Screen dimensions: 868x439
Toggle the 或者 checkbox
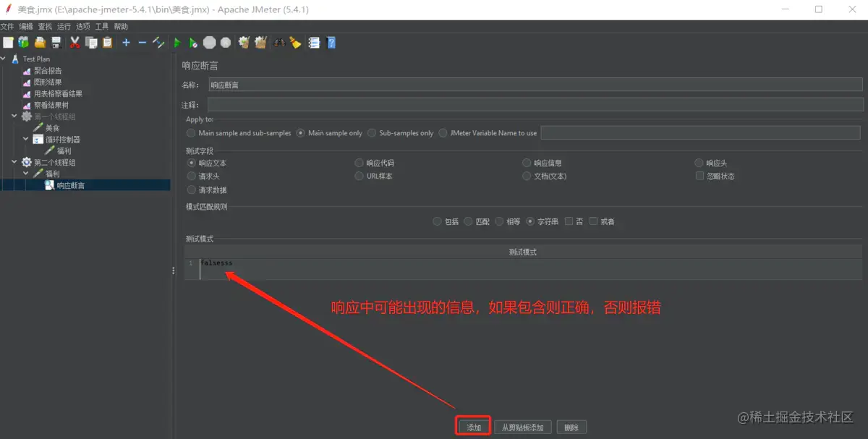594,221
